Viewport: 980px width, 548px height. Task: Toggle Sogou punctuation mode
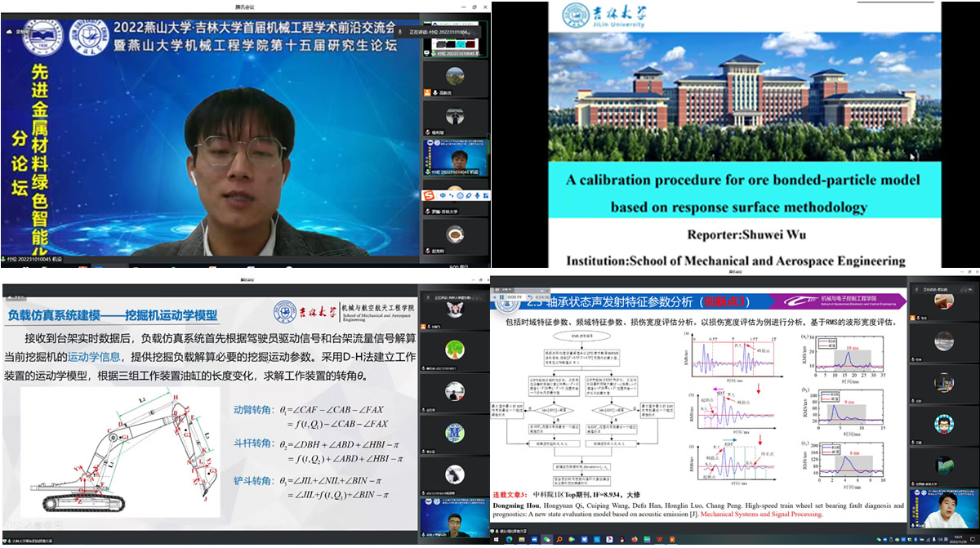[451, 195]
